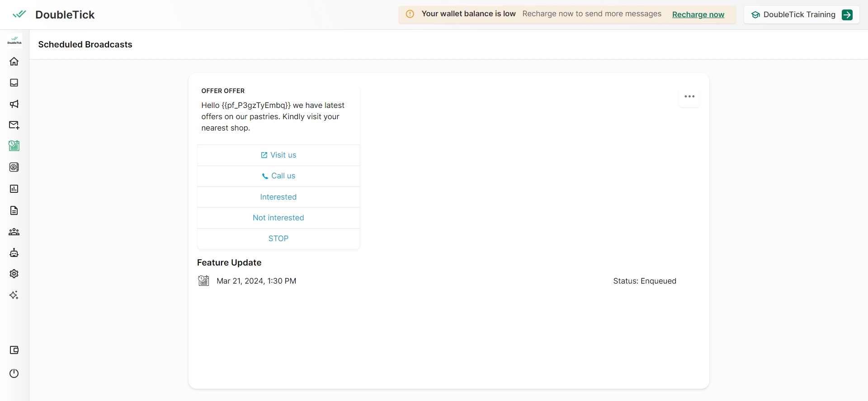Click the power logout icon

(14, 373)
